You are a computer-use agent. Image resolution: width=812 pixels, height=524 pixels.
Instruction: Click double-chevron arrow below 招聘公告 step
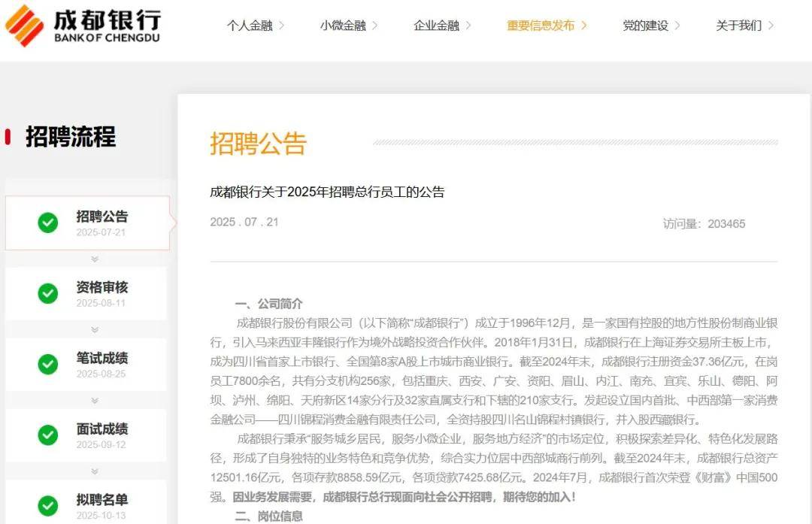point(95,259)
